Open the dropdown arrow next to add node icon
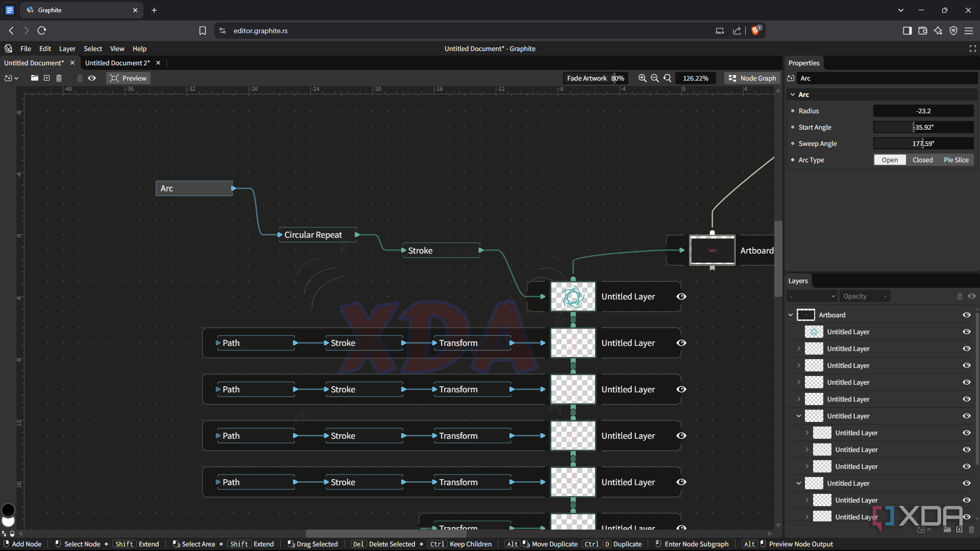This screenshot has width=980, height=551. click(16, 78)
